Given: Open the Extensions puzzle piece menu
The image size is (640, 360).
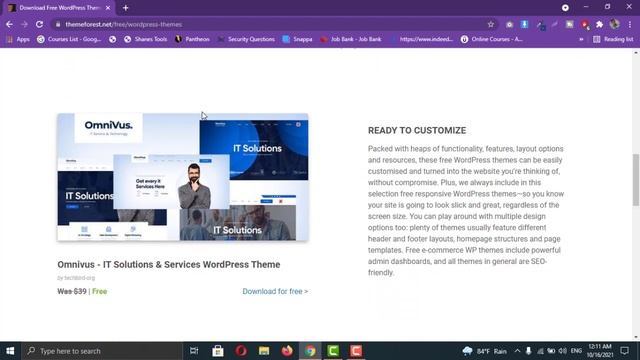Looking at the screenshot, I should (x=599, y=24).
